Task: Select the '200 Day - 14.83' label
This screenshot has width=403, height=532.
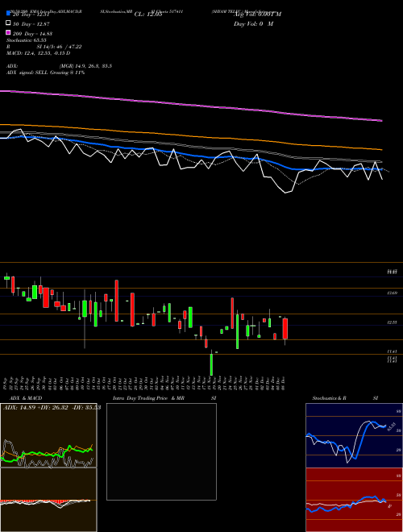Action: (32, 34)
